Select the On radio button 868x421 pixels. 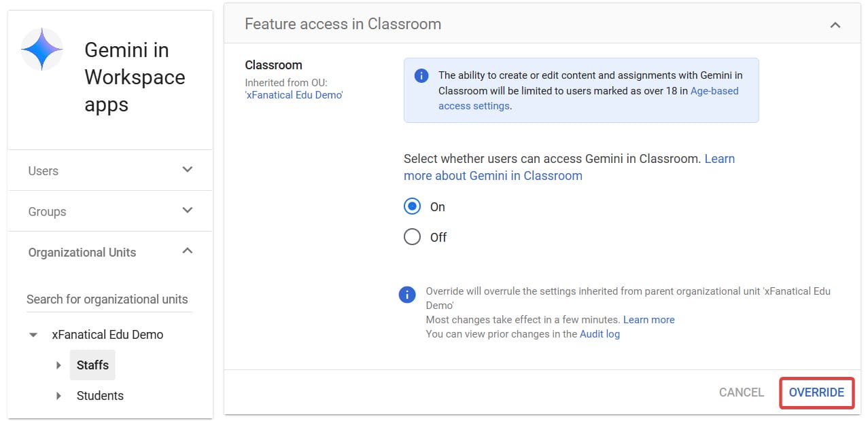pyautogui.click(x=412, y=206)
